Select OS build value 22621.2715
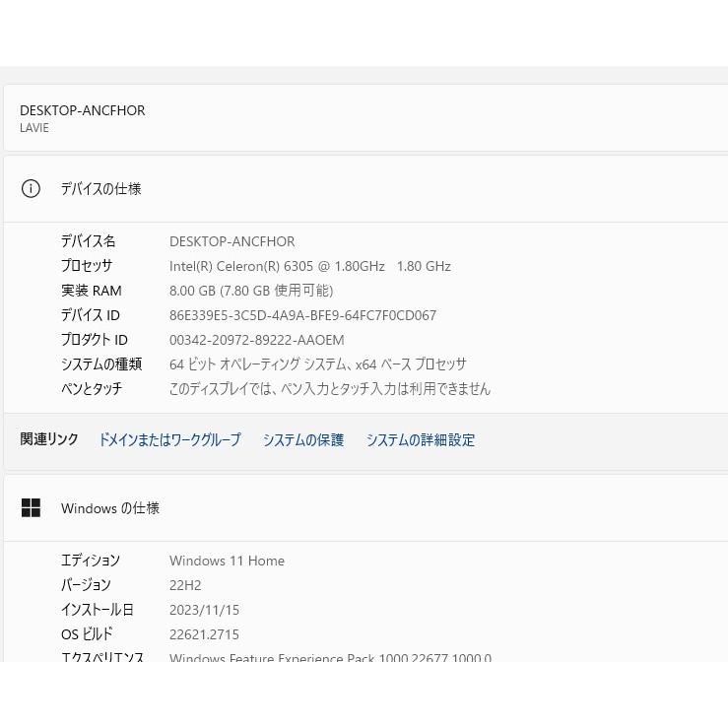Image resolution: width=728 pixels, height=728 pixels. (x=204, y=634)
